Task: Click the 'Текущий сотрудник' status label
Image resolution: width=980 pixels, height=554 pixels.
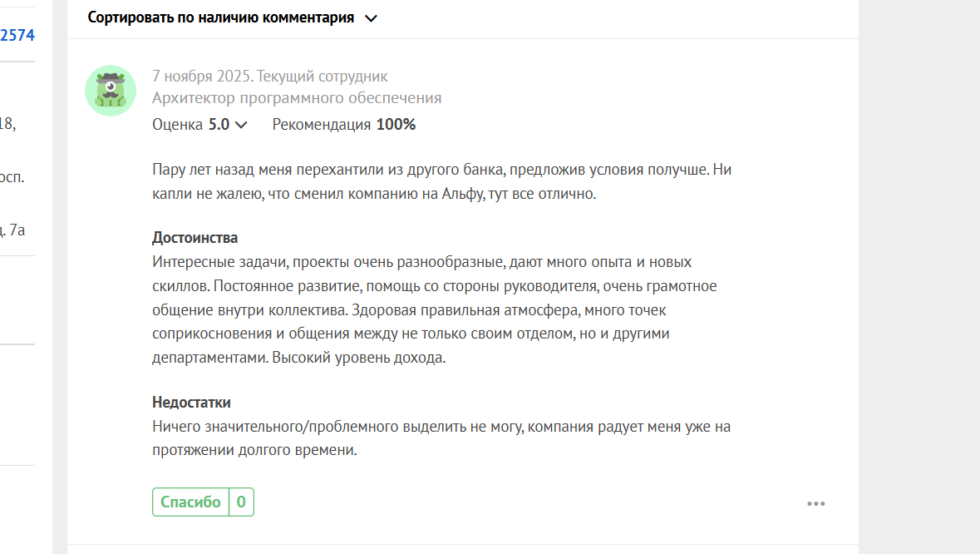Action: point(323,77)
